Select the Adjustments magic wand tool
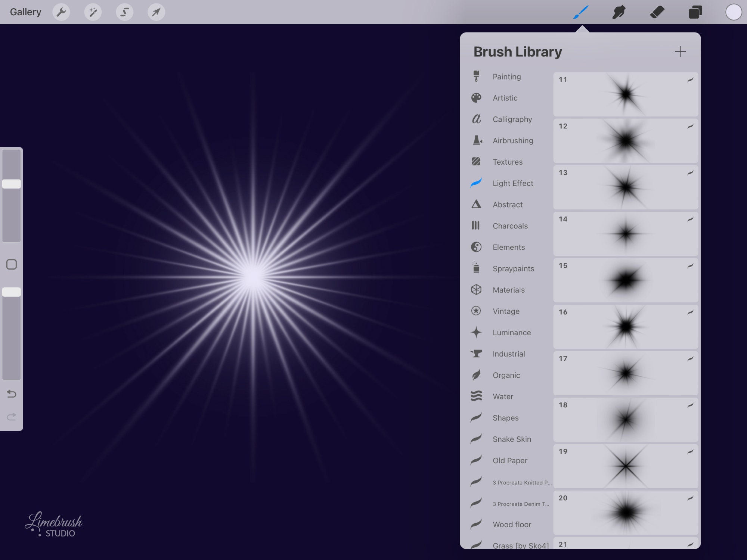 (93, 12)
